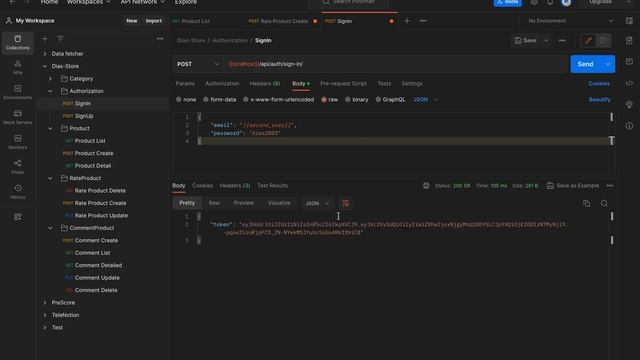Open the Collections sidebar panel
Viewport: 640px width, 360px height.
(x=18, y=42)
